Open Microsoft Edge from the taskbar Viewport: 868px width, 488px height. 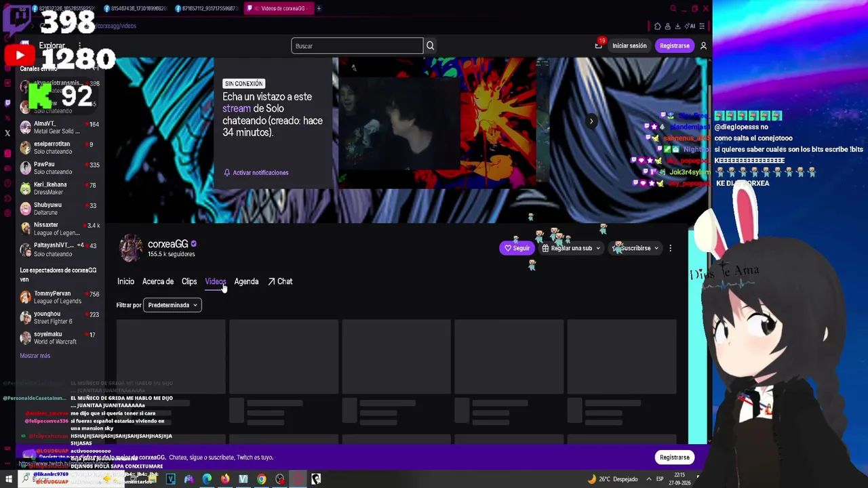(207, 479)
